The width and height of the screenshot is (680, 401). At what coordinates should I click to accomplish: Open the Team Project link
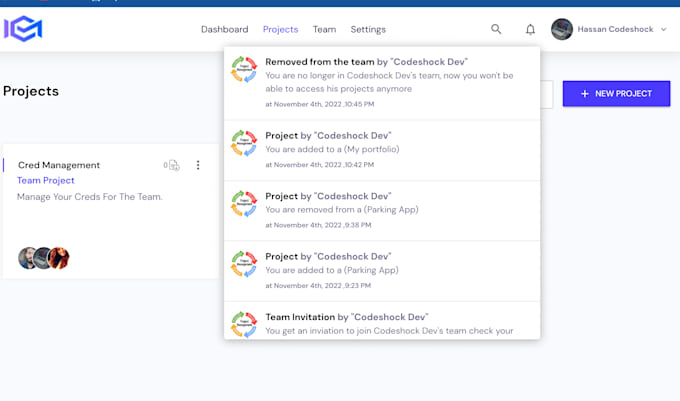(45, 181)
